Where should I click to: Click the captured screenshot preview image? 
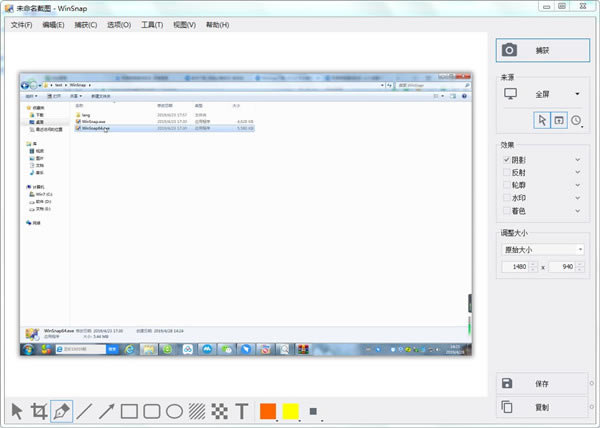pos(246,214)
